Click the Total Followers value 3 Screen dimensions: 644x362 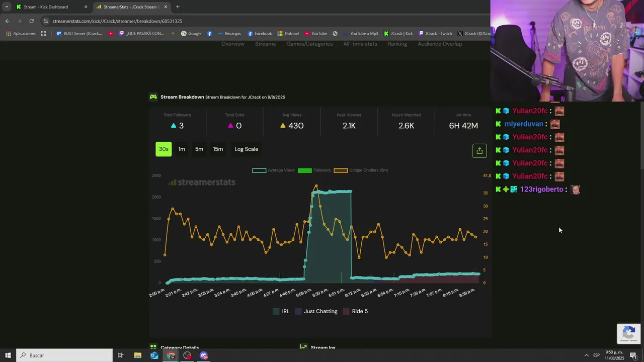click(x=181, y=126)
